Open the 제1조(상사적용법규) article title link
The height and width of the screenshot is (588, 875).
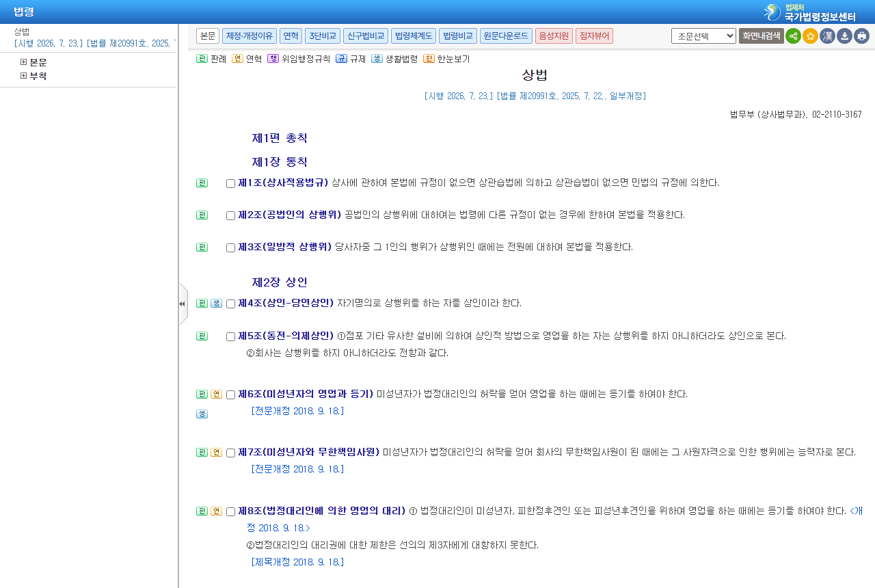tap(283, 183)
